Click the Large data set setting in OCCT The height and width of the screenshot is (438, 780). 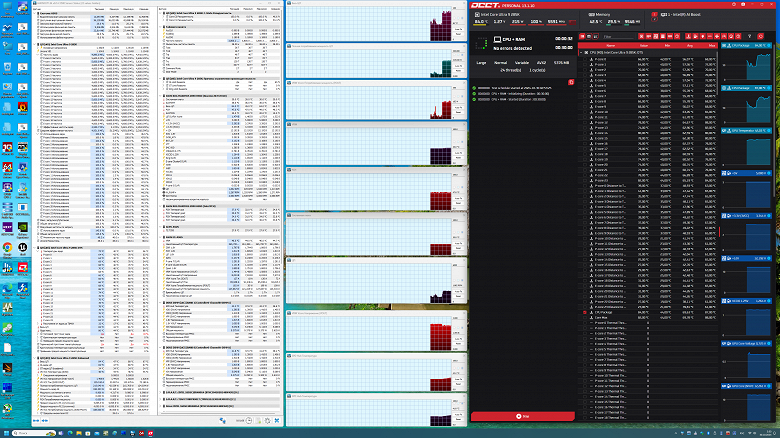(481, 63)
